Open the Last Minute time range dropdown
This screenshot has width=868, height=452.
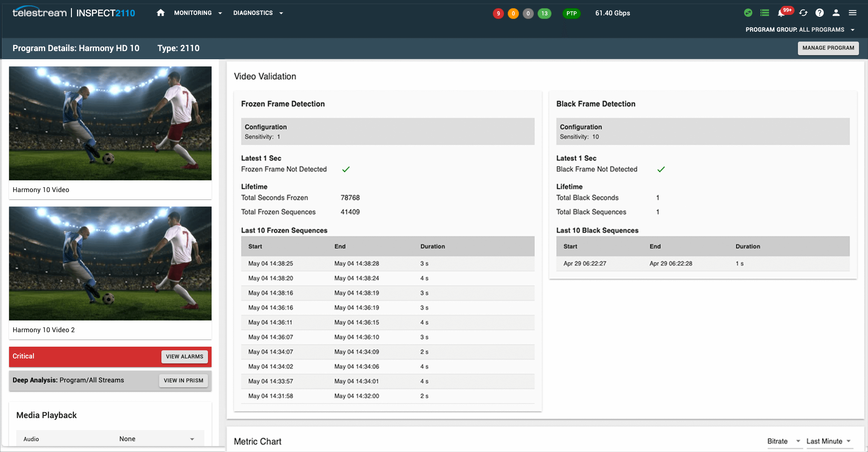pyautogui.click(x=829, y=442)
